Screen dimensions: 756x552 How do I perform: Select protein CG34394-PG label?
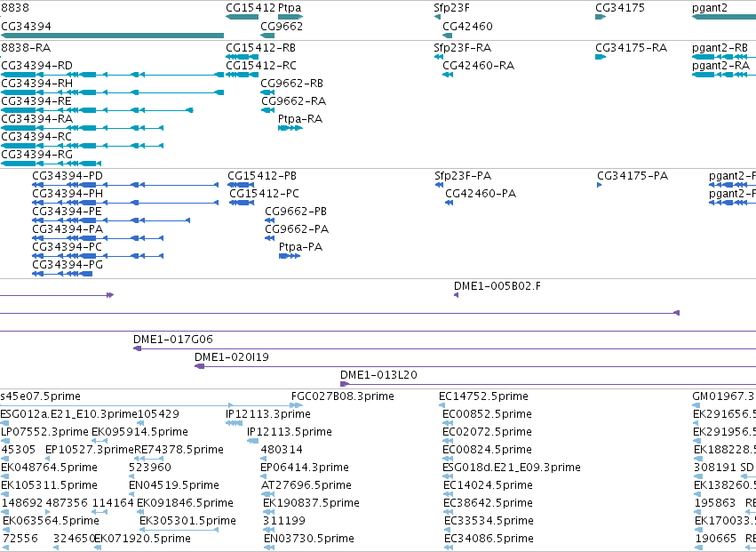(x=68, y=265)
